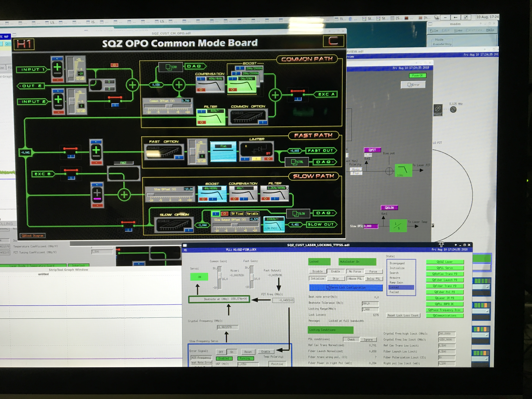532x399 pixels.
Task: Open the Temp Polarity Positive selector
Action: [x=277, y=364]
